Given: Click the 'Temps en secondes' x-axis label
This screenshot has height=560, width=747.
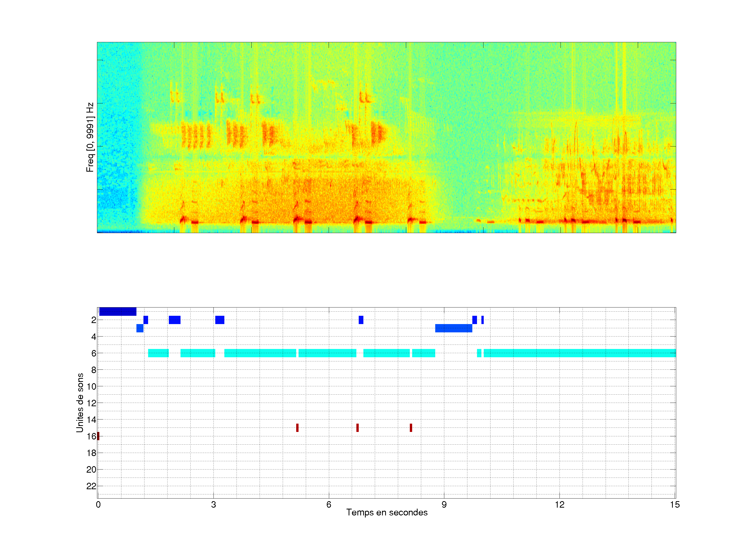Looking at the screenshot, I should pos(387,512).
